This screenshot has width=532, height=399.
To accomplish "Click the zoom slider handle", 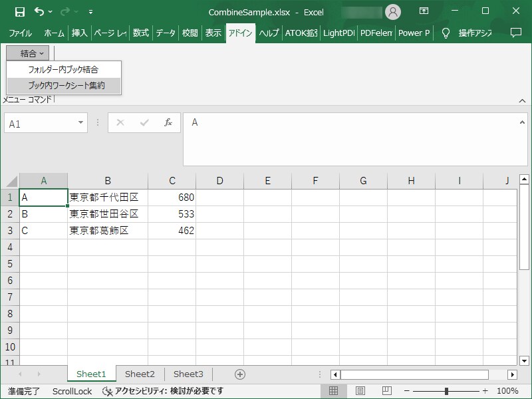I will pyautogui.click(x=446, y=391).
